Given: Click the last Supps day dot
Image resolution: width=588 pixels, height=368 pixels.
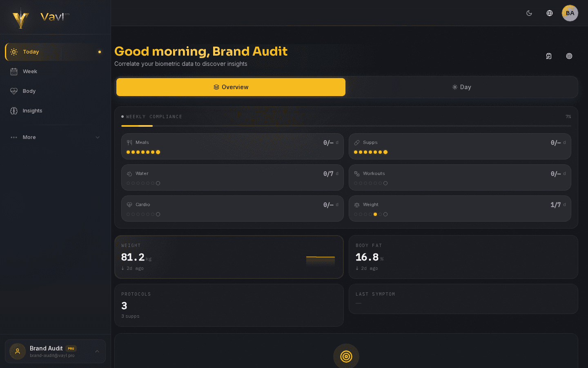Looking at the screenshot, I should tap(385, 152).
